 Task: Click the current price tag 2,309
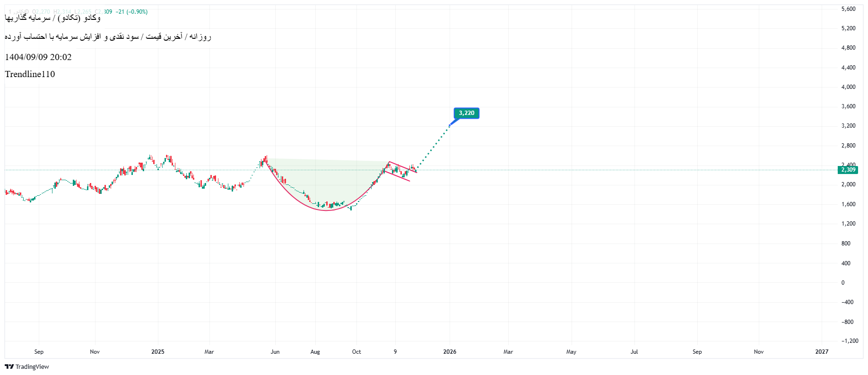[848, 170]
